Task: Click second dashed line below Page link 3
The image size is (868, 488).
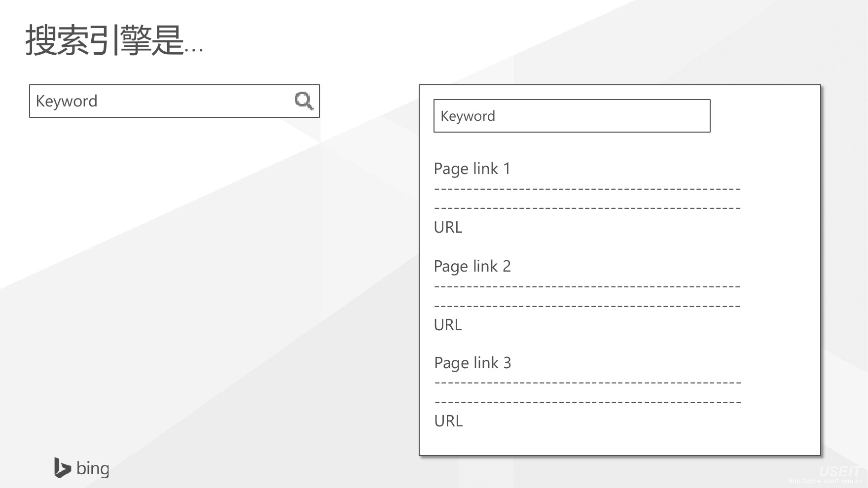Action: (587, 402)
